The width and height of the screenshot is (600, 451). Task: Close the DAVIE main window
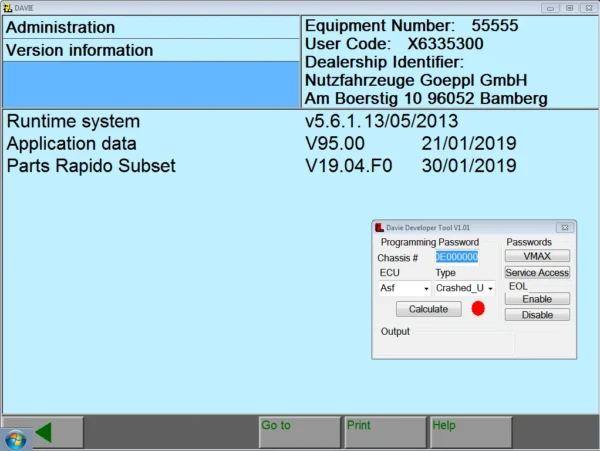point(589,8)
